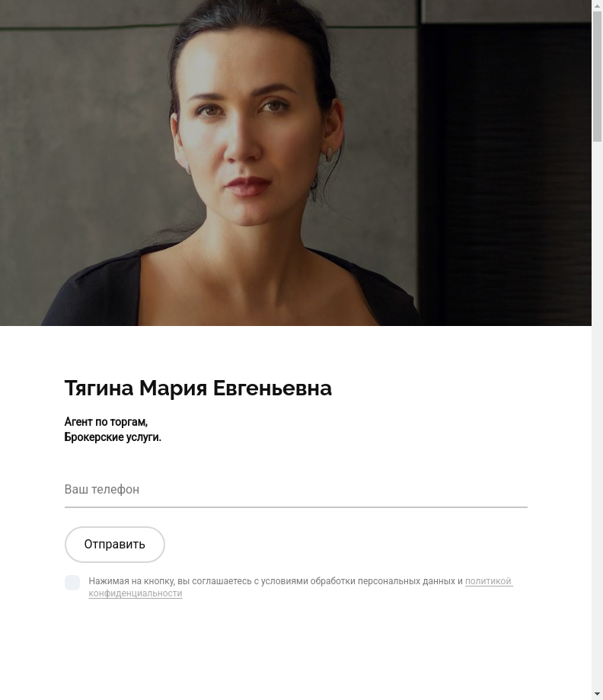
Task: Click the blank area below the privacy link
Action: pyautogui.click(x=295, y=647)
